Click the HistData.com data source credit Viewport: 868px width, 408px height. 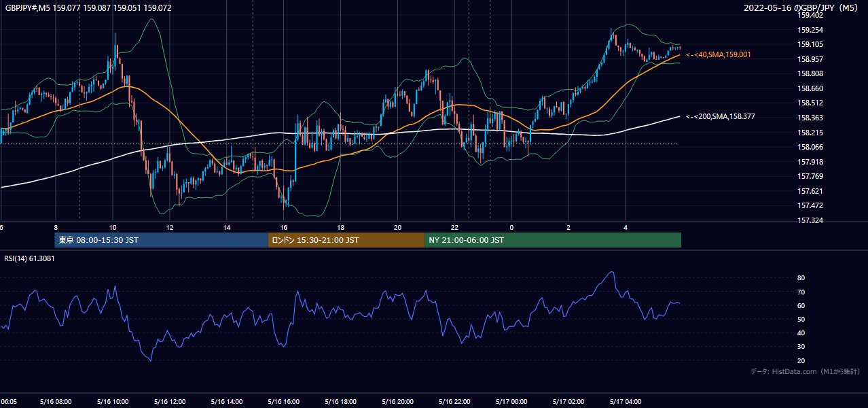point(806,371)
